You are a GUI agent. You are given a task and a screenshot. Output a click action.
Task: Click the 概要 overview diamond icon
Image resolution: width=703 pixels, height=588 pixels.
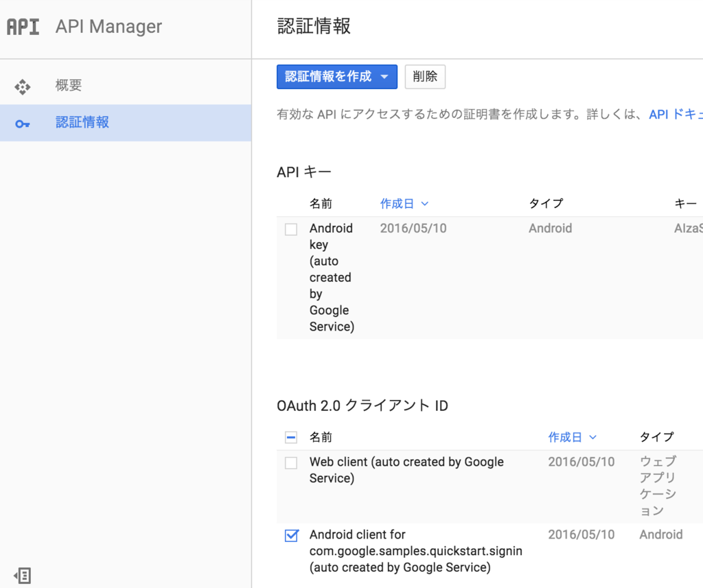23,86
